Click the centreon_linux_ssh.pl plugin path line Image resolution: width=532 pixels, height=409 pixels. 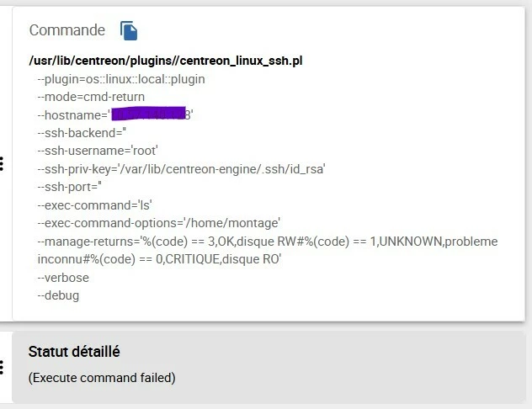pyautogui.click(x=166, y=61)
